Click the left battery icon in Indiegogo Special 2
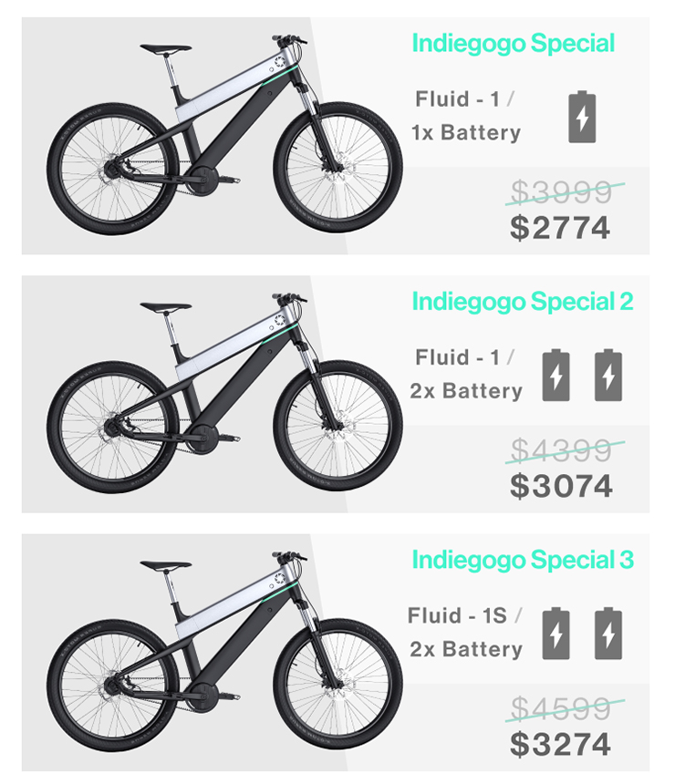Image resolution: width=675 pixels, height=784 pixels. click(556, 375)
